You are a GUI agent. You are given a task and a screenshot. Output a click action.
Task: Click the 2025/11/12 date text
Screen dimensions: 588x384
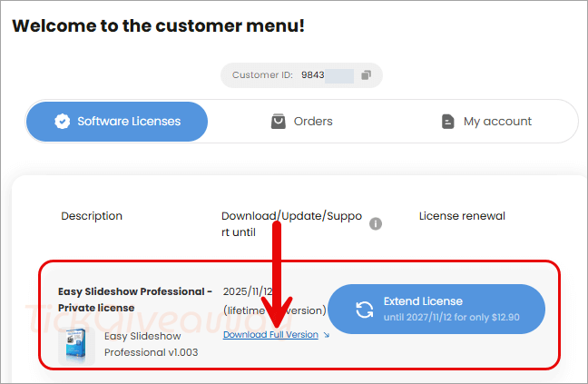click(248, 291)
